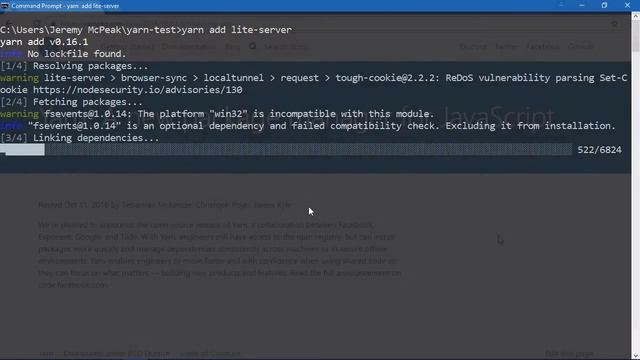The height and width of the screenshot is (360, 640).
Task: Click 'No lockfile found.' message
Action: pyautogui.click(x=77, y=54)
